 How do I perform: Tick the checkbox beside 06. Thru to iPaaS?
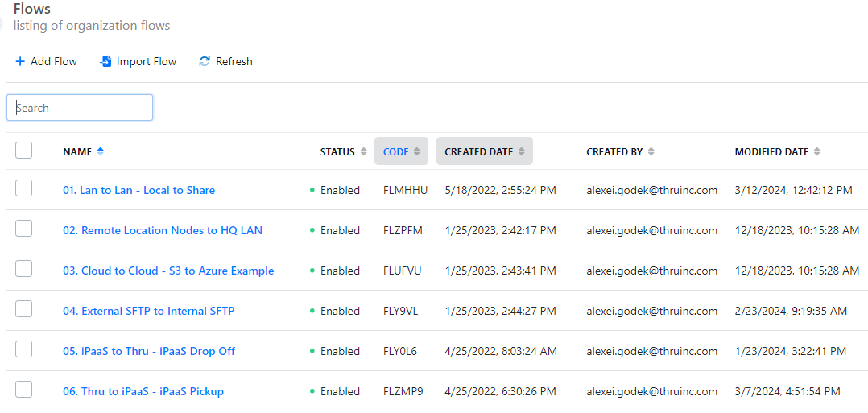[24, 390]
